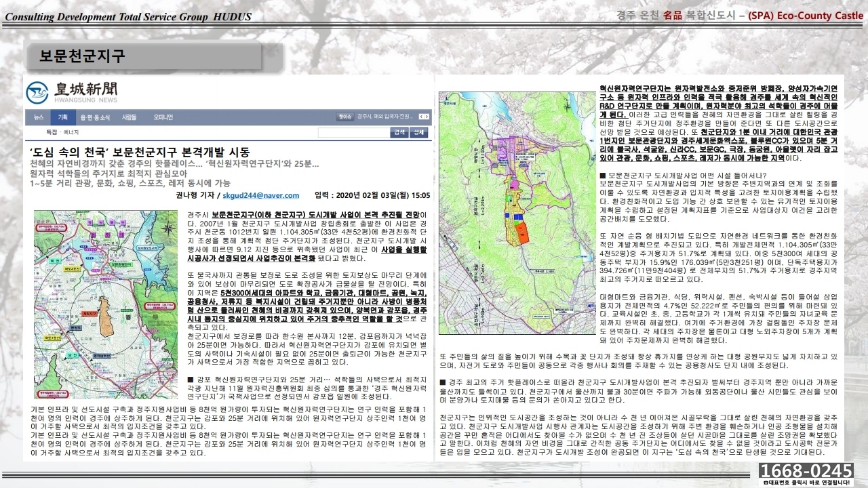Open the 오피니언 tab

click(x=163, y=117)
